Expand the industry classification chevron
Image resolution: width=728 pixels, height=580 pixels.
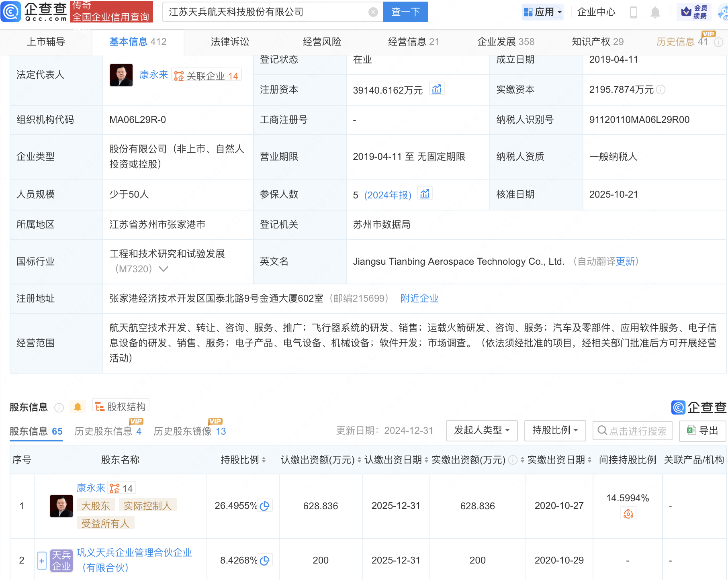tap(163, 269)
